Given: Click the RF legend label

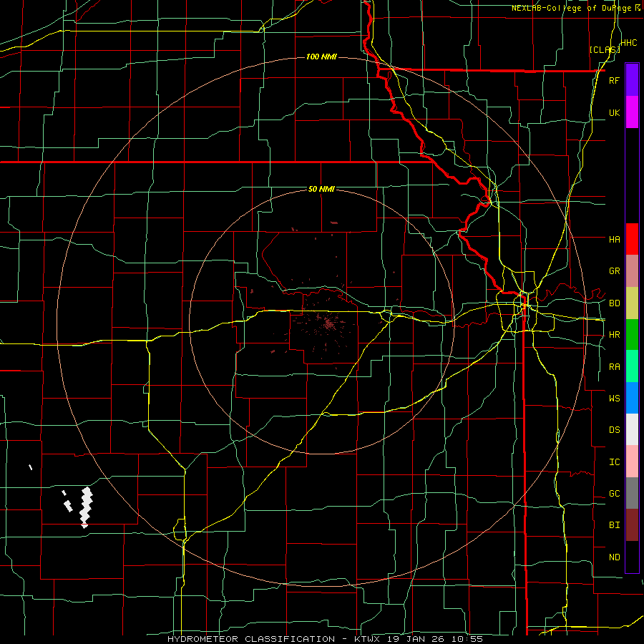Looking at the screenshot, I should point(614,80).
